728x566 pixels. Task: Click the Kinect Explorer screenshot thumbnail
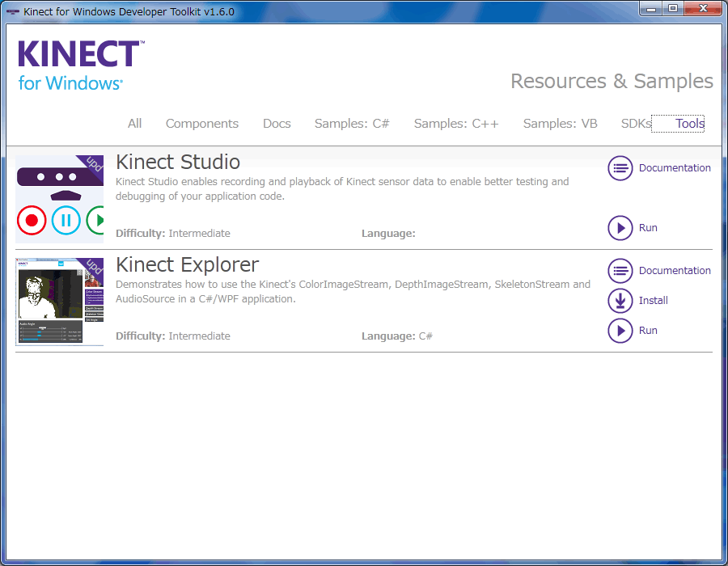pos(59,302)
